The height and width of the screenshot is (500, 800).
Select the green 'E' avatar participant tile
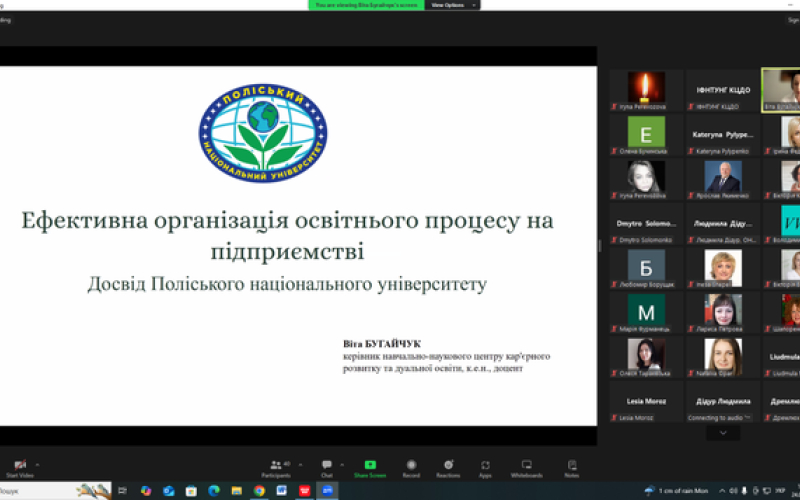point(646,135)
